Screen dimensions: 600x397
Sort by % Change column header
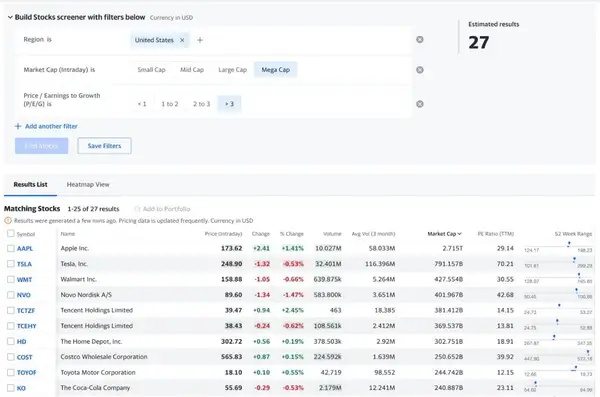(292, 234)
